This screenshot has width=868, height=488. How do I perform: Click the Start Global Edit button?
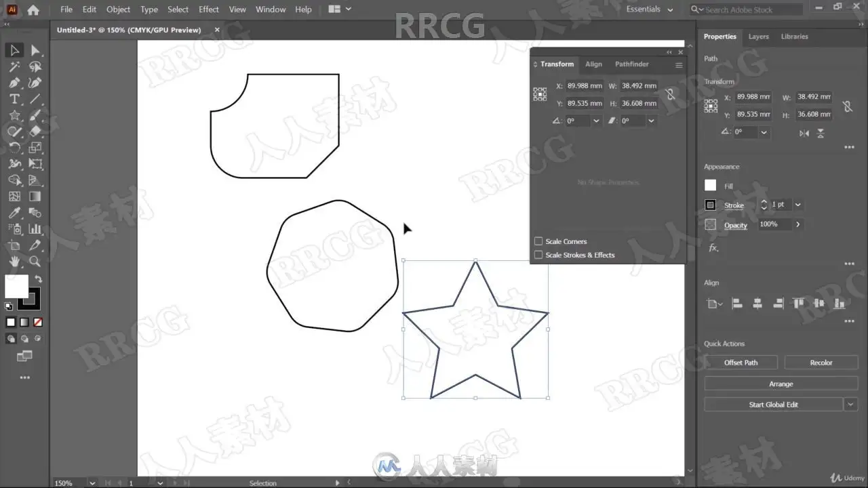773,405
